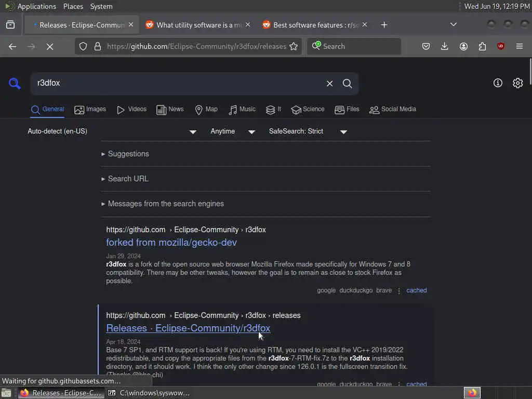Select the It search category

click(273, 109)
